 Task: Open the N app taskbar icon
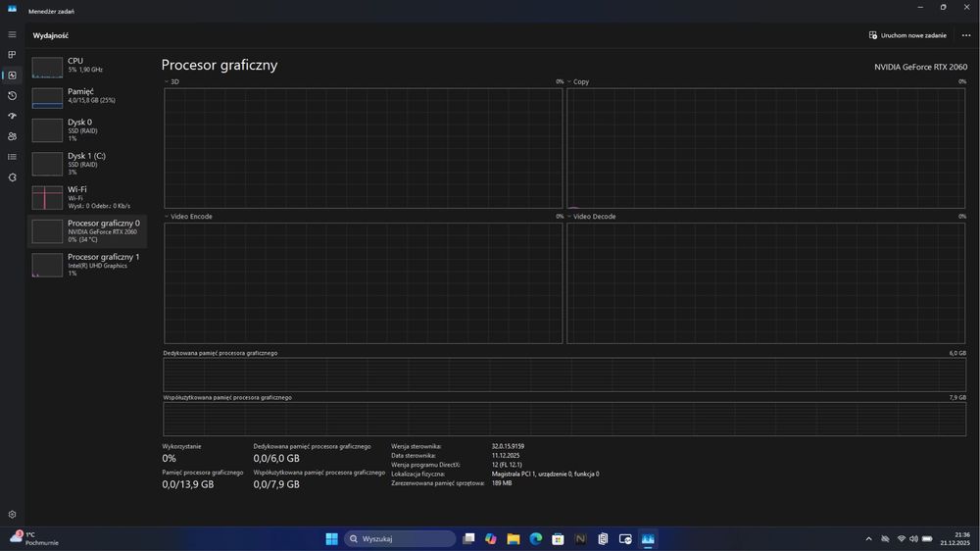[x=580, y=538]
